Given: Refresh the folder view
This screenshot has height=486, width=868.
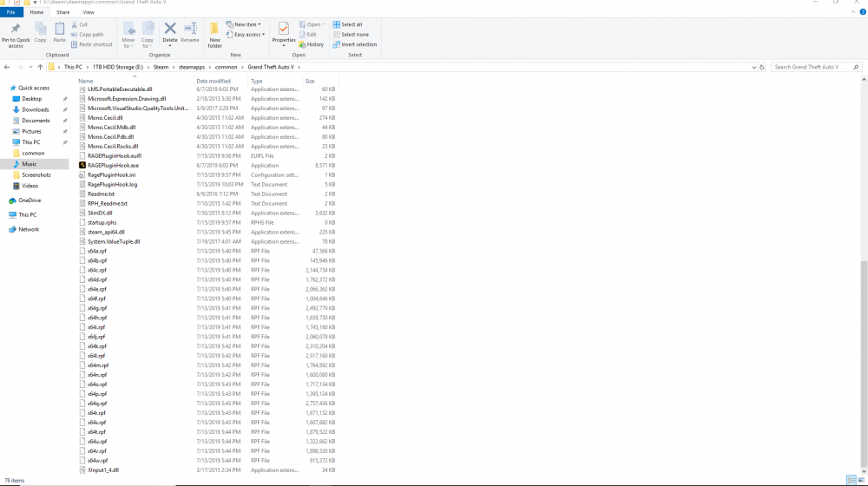Looking at the screenshot, I should click(762, 67).
